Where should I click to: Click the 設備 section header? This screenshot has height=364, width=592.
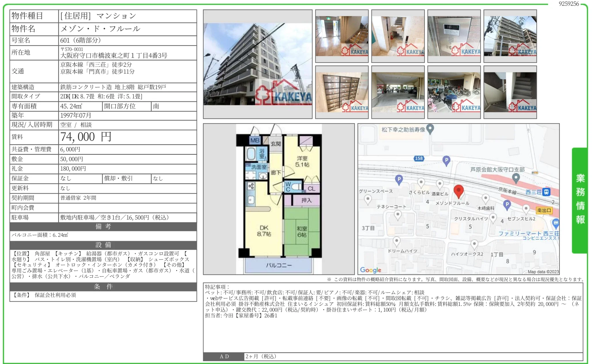coord(103,245)
